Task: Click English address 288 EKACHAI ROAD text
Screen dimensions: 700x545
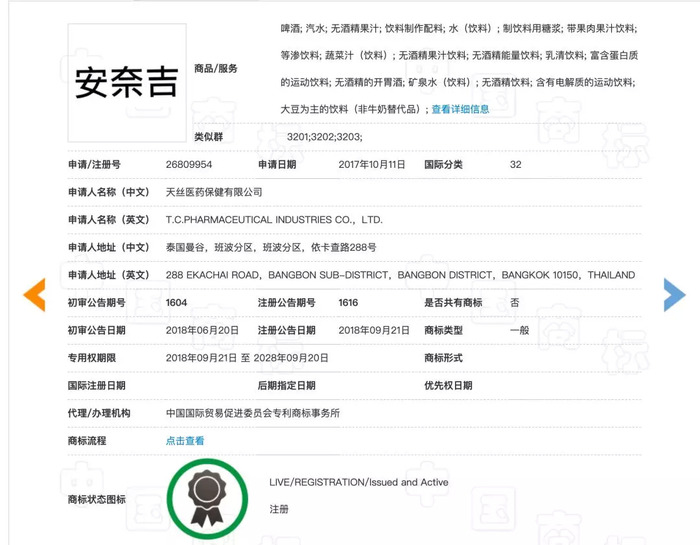Action: (400, 275)
